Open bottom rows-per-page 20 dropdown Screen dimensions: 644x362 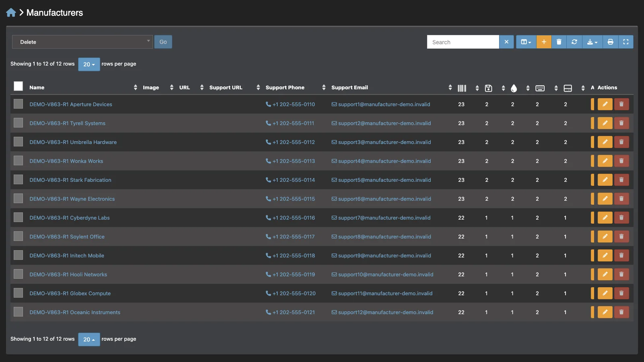click(89, 339)
